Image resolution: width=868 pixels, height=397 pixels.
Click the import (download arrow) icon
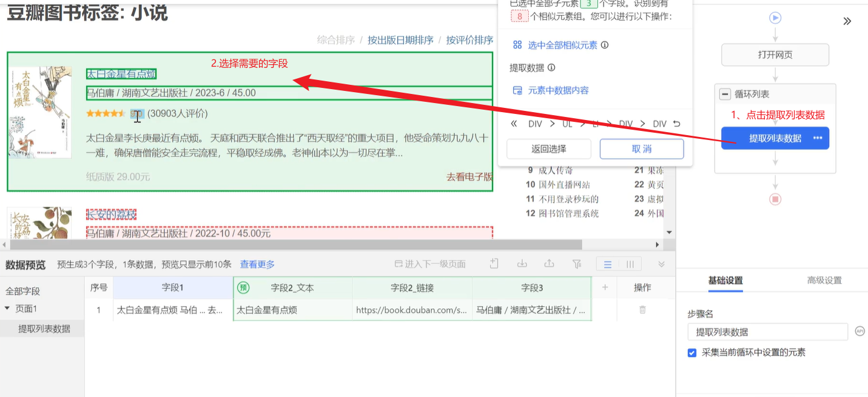522,264
